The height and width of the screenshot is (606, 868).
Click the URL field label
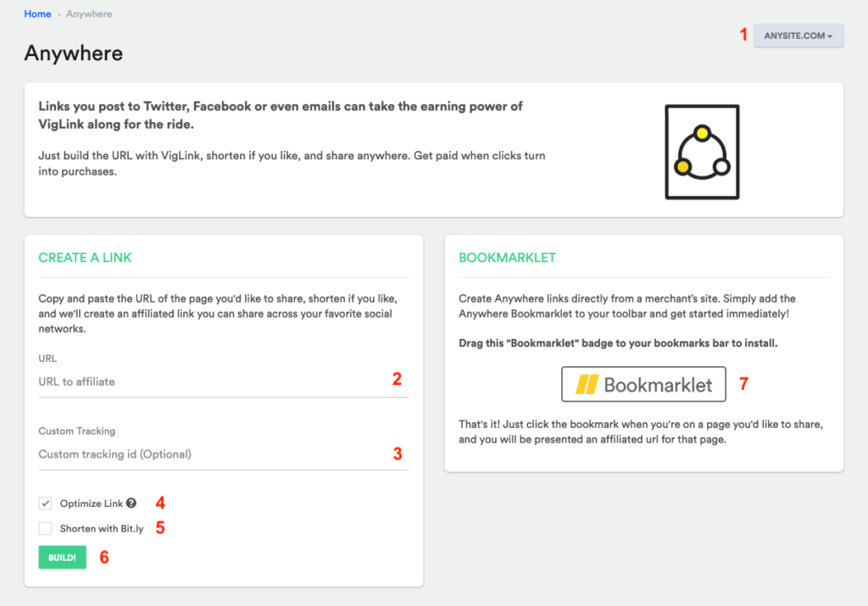[x=47, y=358]
